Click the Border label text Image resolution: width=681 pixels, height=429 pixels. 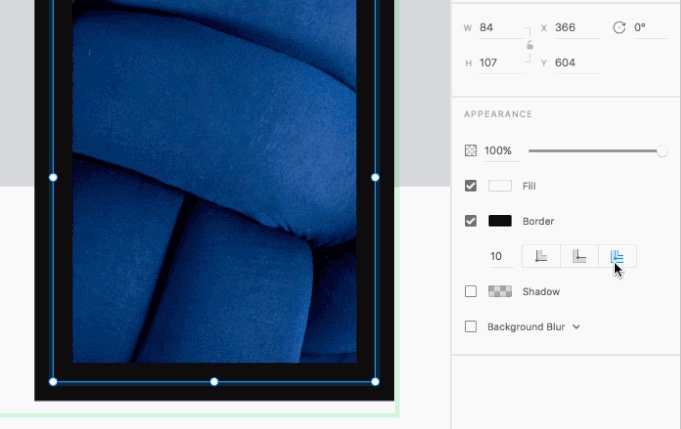[x=538, y=221]
